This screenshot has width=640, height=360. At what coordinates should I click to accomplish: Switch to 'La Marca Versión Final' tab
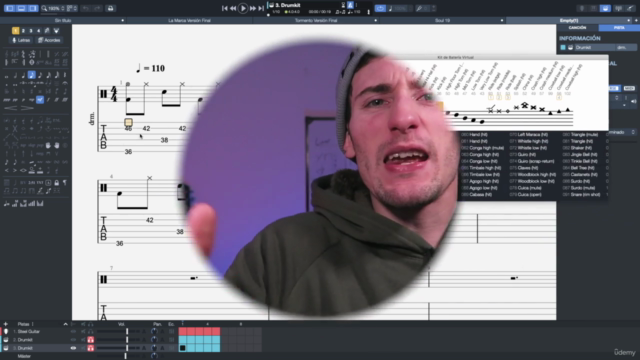[189, 20]
